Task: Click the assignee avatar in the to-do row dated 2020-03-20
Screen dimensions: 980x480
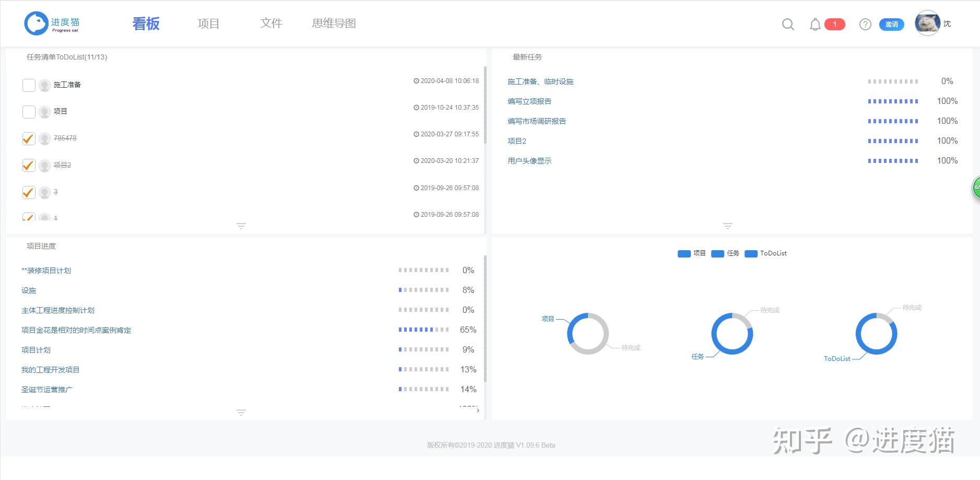Action: (44, 166)
